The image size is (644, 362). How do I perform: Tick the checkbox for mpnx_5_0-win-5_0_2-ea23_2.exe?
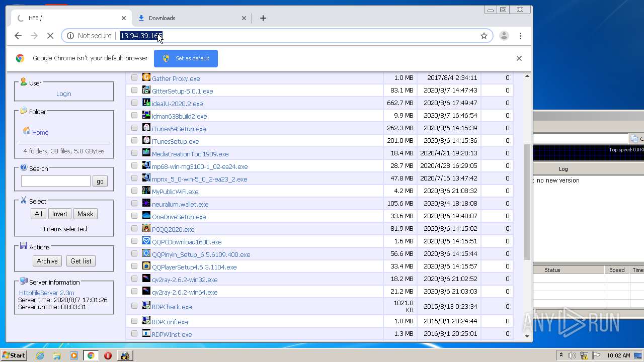point(134,178)
